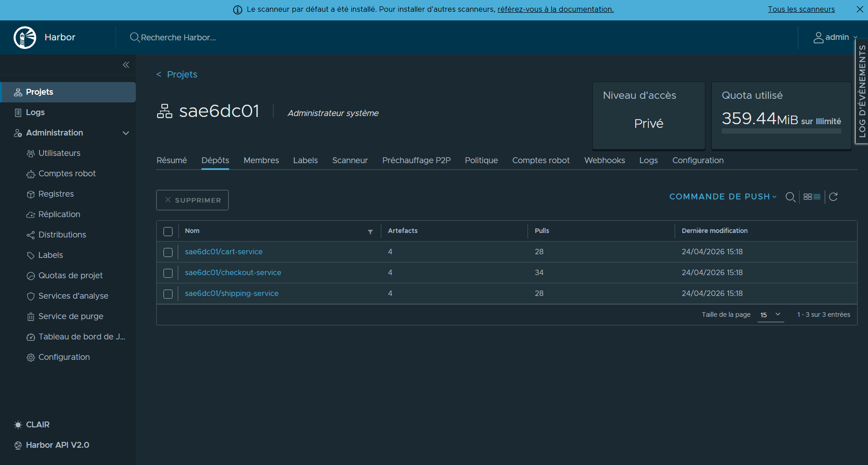Open sae6dc01/shipping-service repository
The height and width of the screenshot is (465, 868).
pos(231,293)
